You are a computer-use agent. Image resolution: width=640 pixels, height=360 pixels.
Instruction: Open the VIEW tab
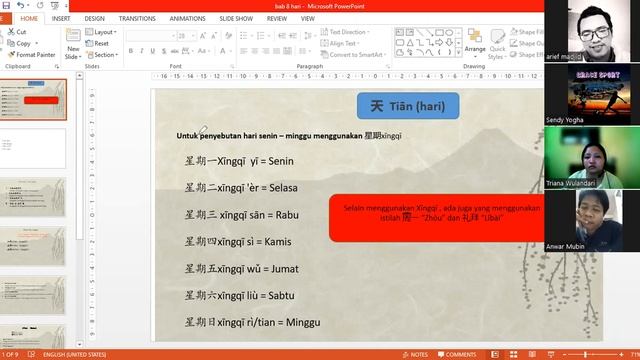click(x=308, y=19)
